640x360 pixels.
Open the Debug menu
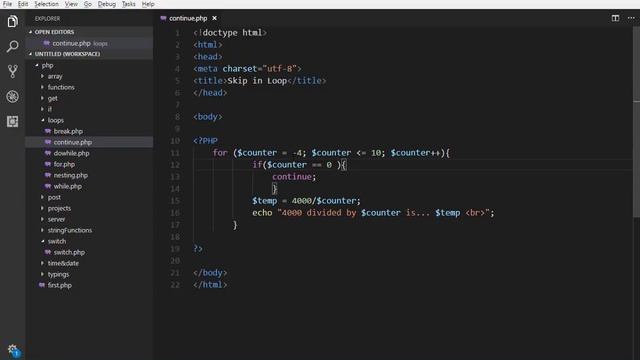[x=107, y=4]
